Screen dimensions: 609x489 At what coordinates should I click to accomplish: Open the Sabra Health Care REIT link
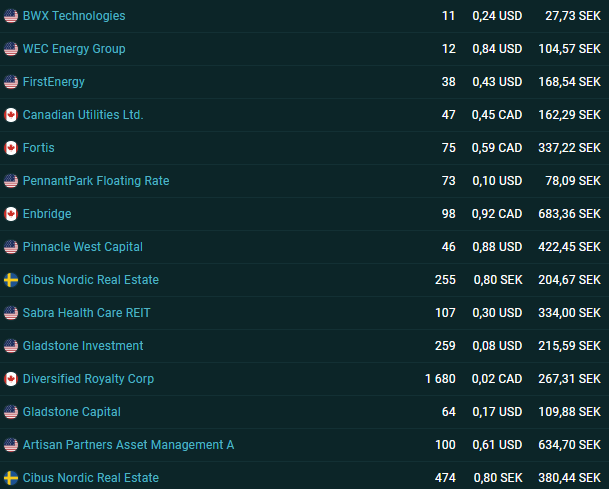86,313
